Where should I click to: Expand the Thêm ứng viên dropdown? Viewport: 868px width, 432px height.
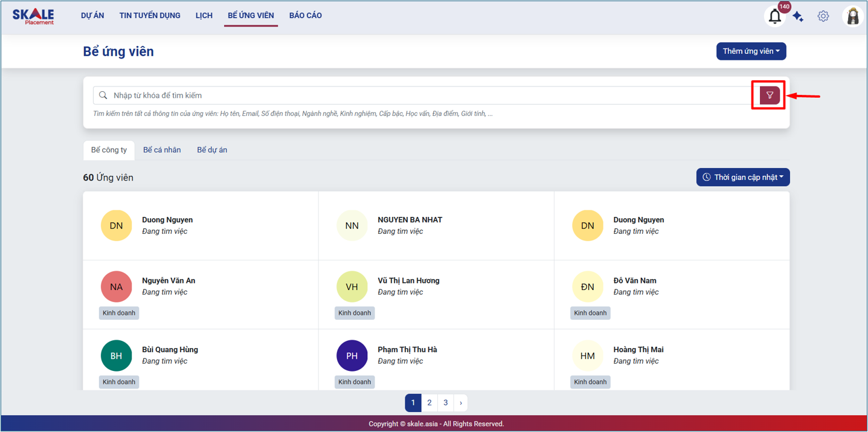point(751,51)
